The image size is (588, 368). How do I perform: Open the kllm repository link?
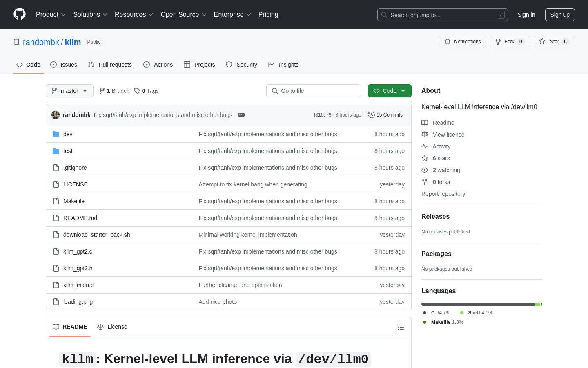[x=73, y=42]
